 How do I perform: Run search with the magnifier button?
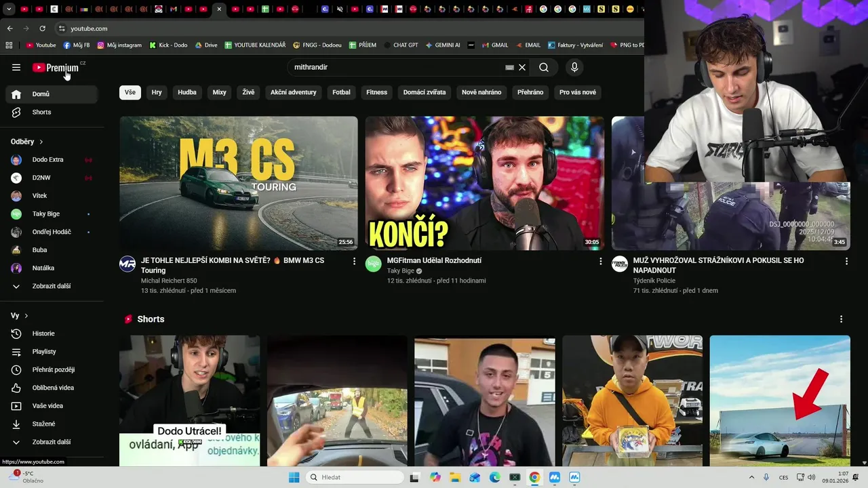point(544,68)
